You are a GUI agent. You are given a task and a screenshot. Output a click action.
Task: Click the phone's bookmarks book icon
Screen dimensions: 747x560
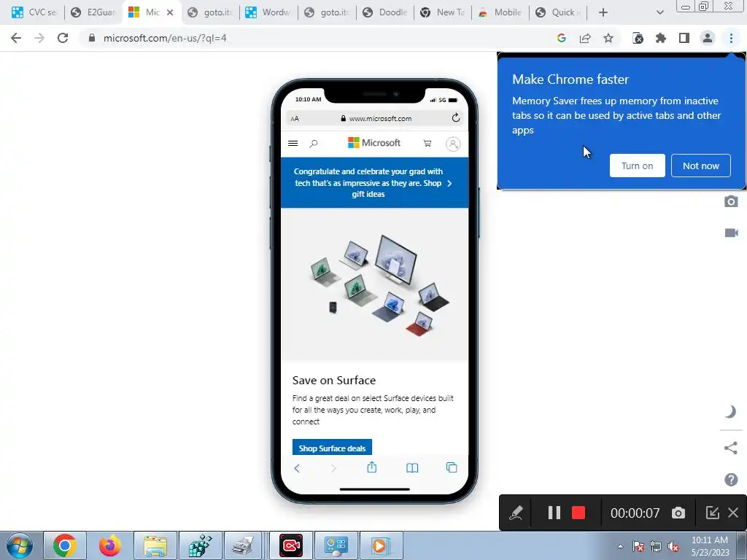tap(412, 468)
